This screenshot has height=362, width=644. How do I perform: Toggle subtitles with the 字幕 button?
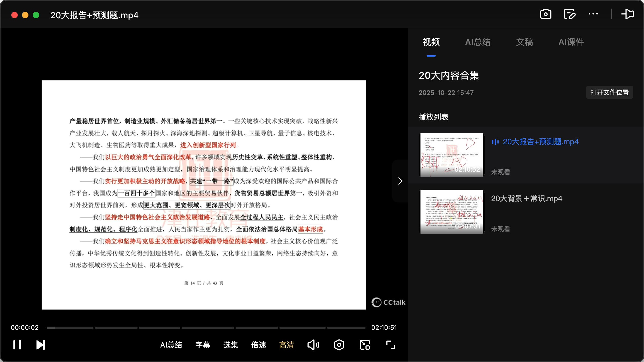(x=203, y=345)
